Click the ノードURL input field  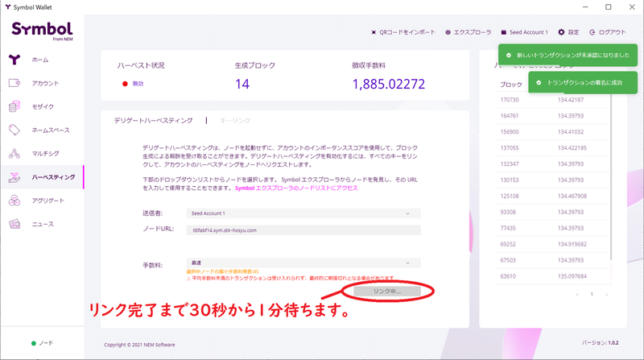pos(303,230)
